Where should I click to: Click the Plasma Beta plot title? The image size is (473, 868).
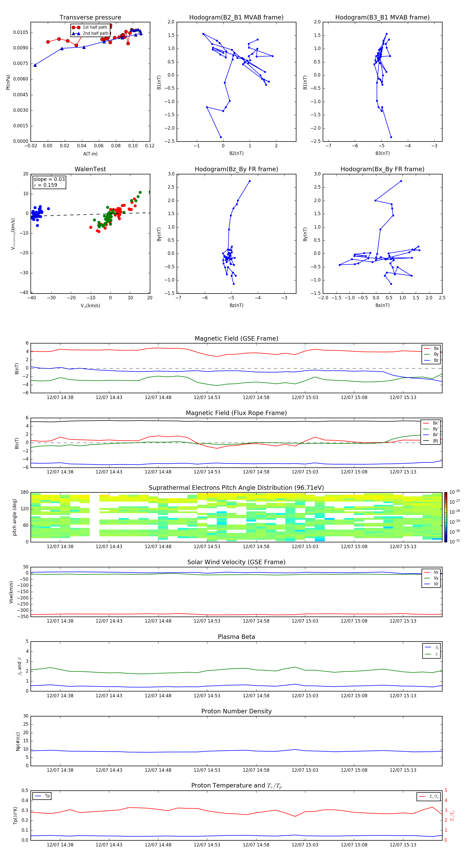tap(236, 637)
